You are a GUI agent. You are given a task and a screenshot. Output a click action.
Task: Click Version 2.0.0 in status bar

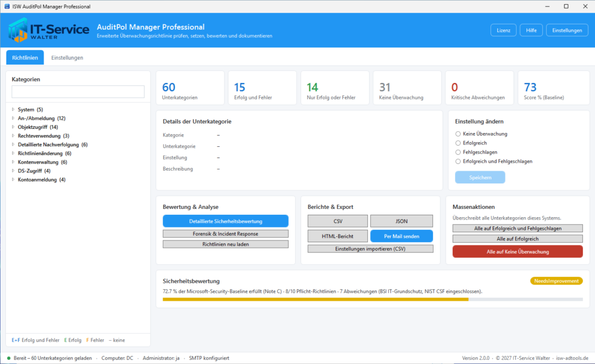(475, 358)
